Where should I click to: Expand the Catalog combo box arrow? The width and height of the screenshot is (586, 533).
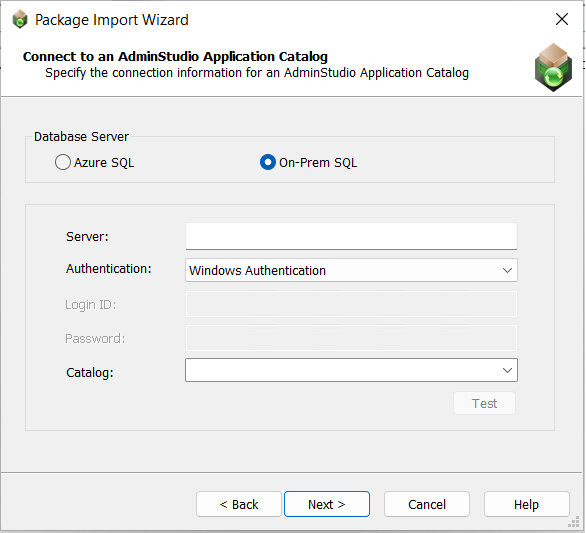tap(507, 370)
